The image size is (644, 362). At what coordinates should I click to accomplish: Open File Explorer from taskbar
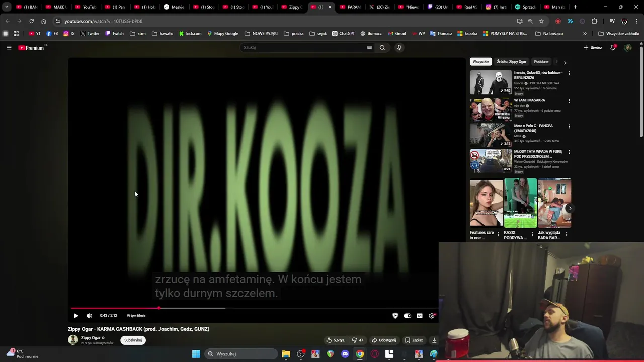click(286, 354)
